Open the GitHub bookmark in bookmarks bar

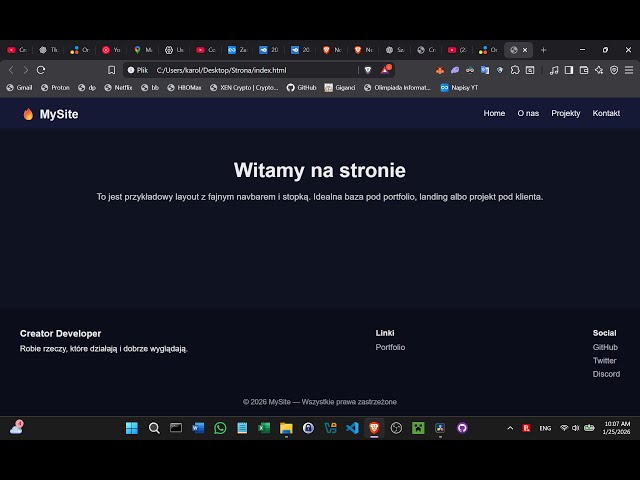coord(302,87)
